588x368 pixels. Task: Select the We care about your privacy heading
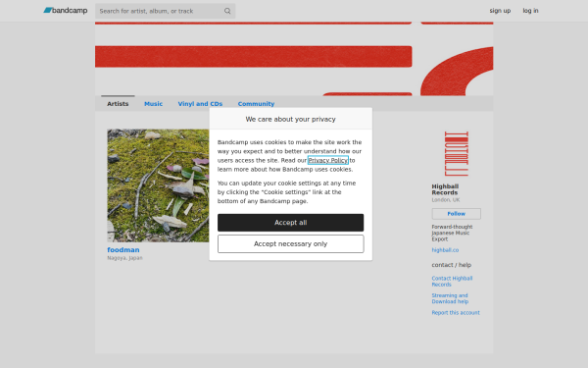(291, 120)
